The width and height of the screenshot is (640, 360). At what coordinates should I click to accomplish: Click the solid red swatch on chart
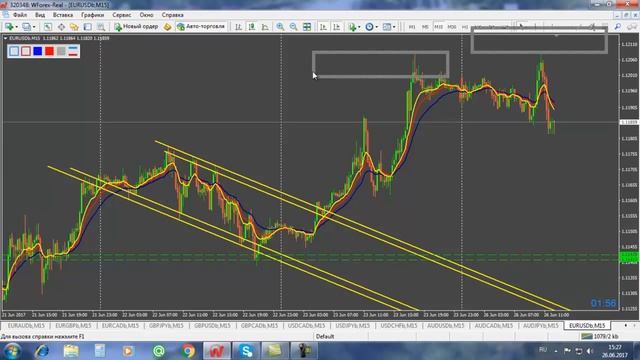pyautogui.click(x=49, y=51)
